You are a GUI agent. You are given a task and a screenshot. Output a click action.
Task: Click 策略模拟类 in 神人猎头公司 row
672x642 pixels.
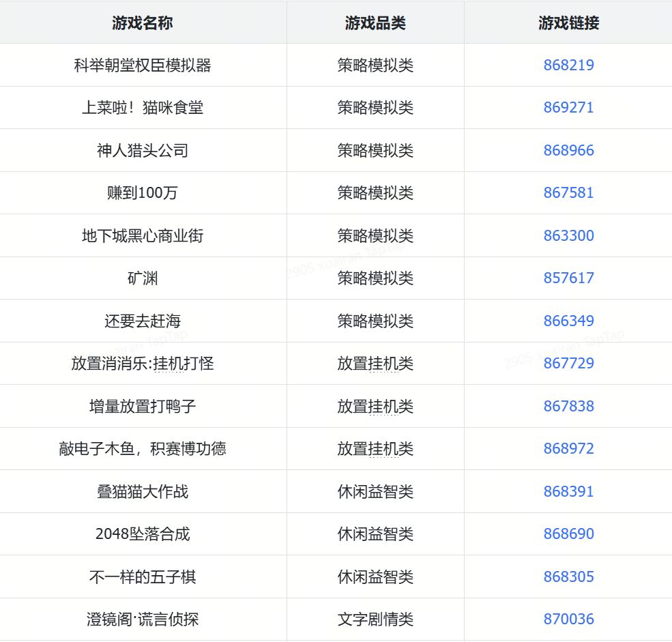pos(375,150)
